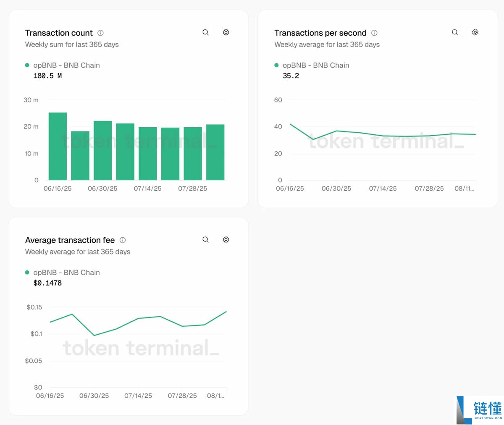504x425 pixels.
Task: Open settings gear on Transaction count card
Action: tap(226, 32)
